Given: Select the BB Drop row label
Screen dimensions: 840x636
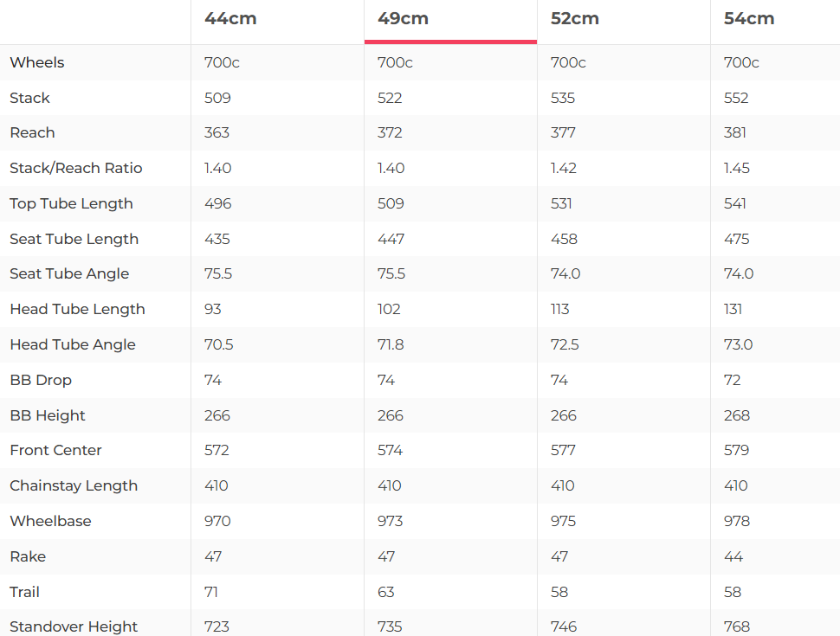Looking at the screenshot, I should pyautogui.click(x=41, y=380).
